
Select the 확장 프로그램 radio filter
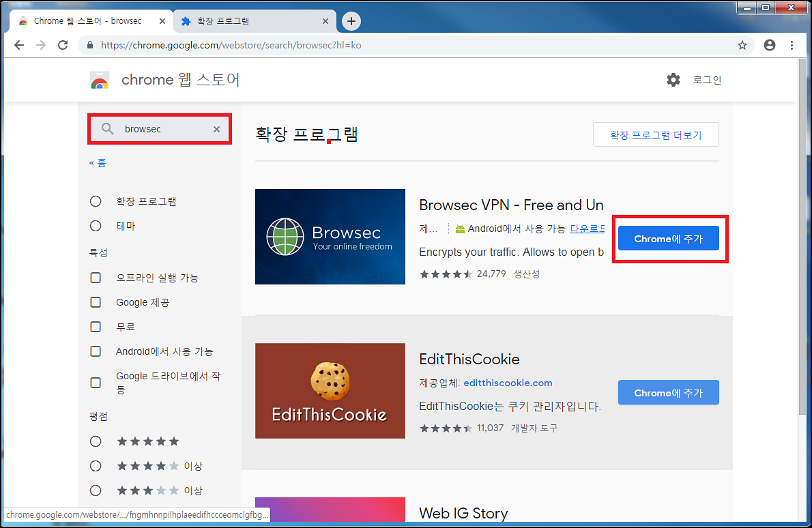coord(96,201)
